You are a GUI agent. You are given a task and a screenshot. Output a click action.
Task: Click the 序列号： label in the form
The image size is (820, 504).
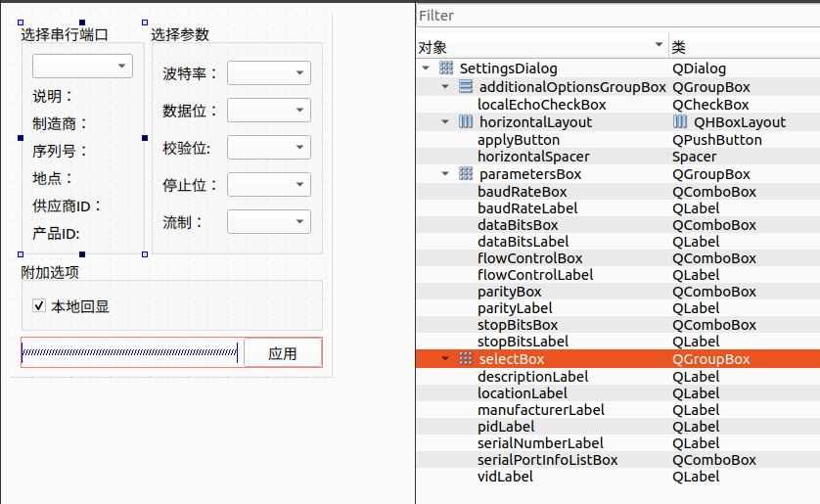[x=60, y=151]
